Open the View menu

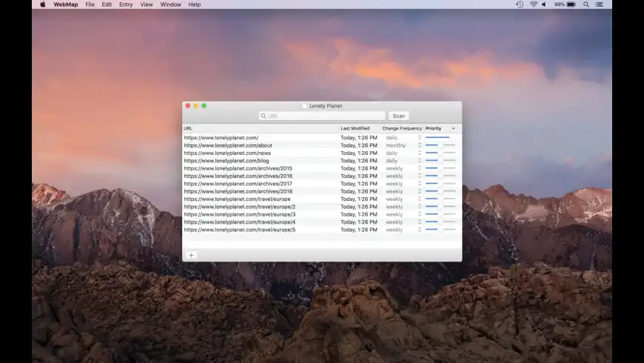point(147,4)
